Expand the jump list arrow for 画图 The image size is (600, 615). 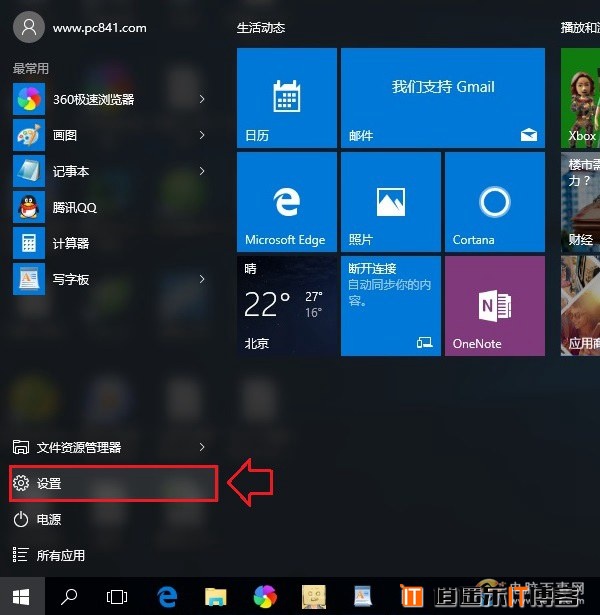pyautogui.click(x=202, y=135)
